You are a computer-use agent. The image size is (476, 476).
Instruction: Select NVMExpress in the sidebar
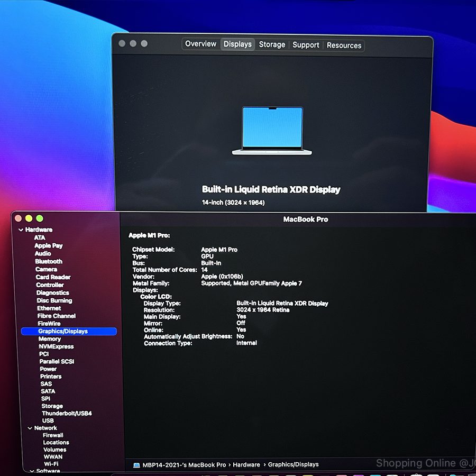tap(56, 346)
